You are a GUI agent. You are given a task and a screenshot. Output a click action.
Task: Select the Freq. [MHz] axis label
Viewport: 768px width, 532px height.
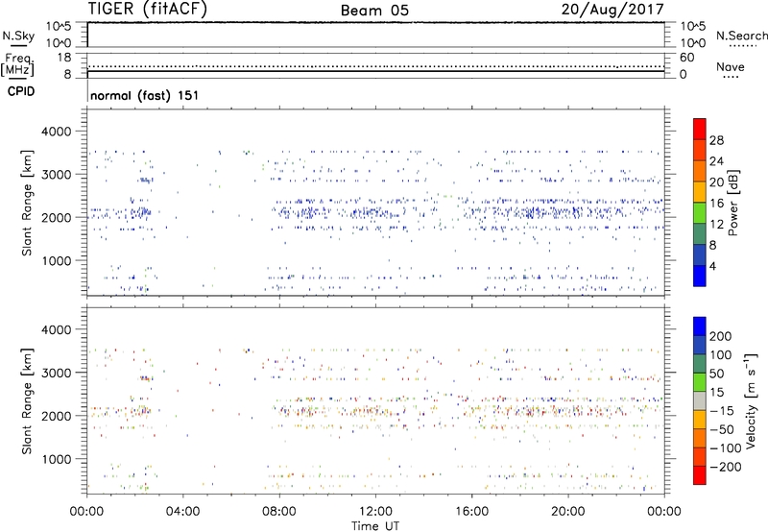[18, 64]
